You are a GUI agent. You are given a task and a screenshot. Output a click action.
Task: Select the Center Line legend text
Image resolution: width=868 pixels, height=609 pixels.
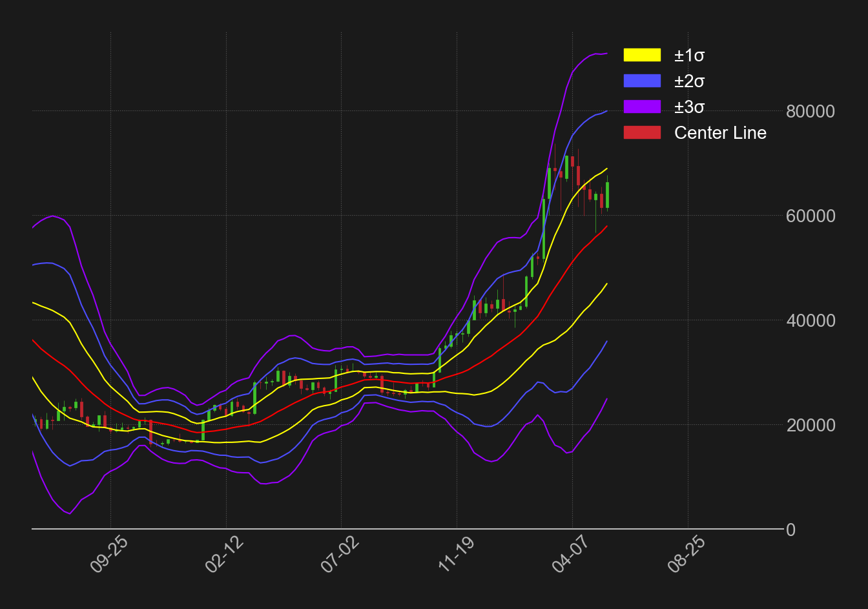click(x=720, y=133)
